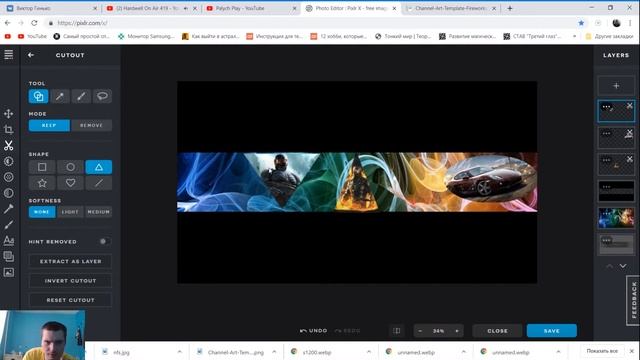Pick the square cutout shape
Viewport: 640px width, 360px height.
42,167
